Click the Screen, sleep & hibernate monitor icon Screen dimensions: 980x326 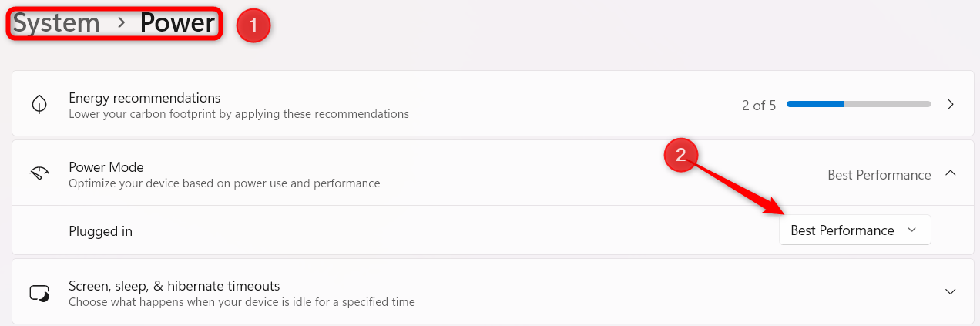point(39,293)
